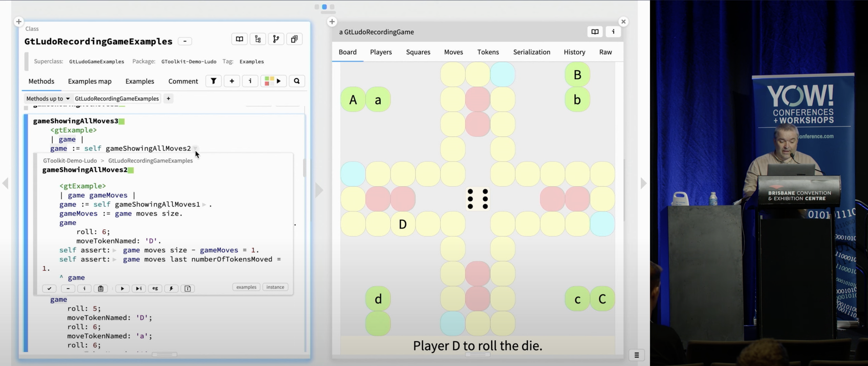This screenshot has height=366, width=868.
Task: Expand first assert triangle on 'moves size' line
Action: pyautogui.click(x=115, y=250)
